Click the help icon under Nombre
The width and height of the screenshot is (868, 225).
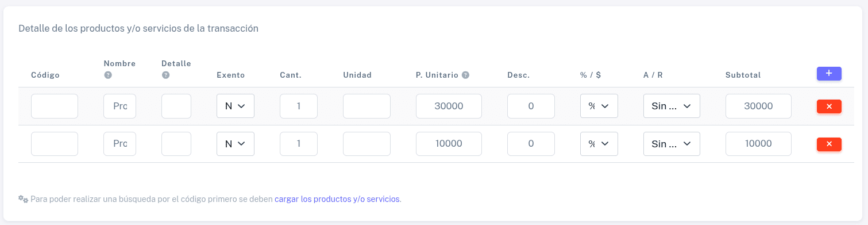coord(107,75)
